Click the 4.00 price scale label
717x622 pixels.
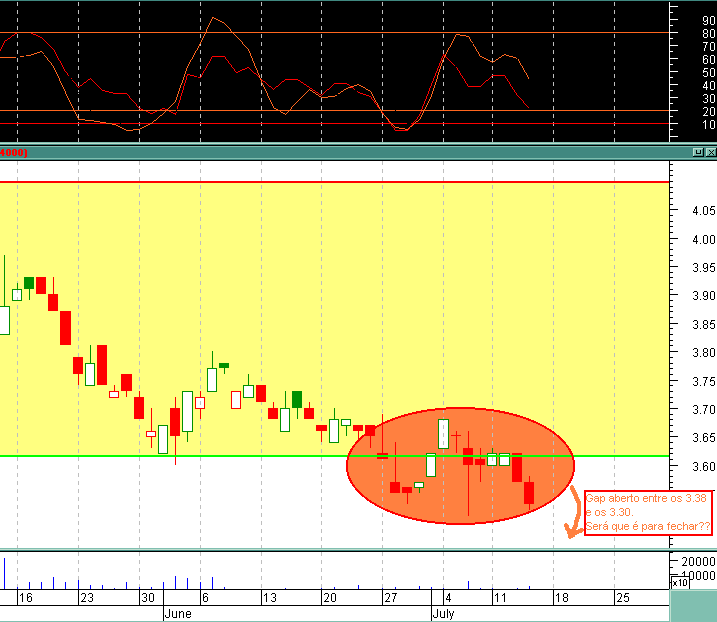coord(704,240)
